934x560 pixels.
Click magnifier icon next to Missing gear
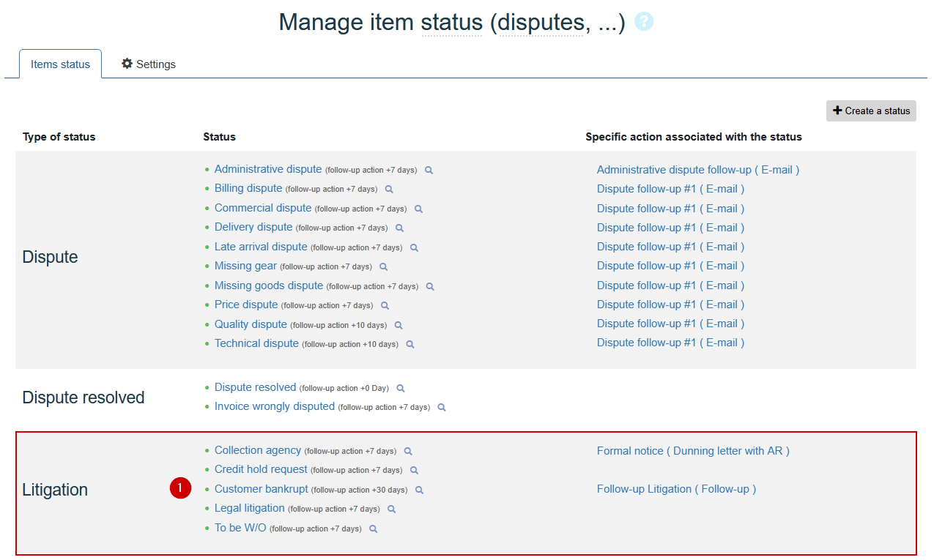pos(384,267)
